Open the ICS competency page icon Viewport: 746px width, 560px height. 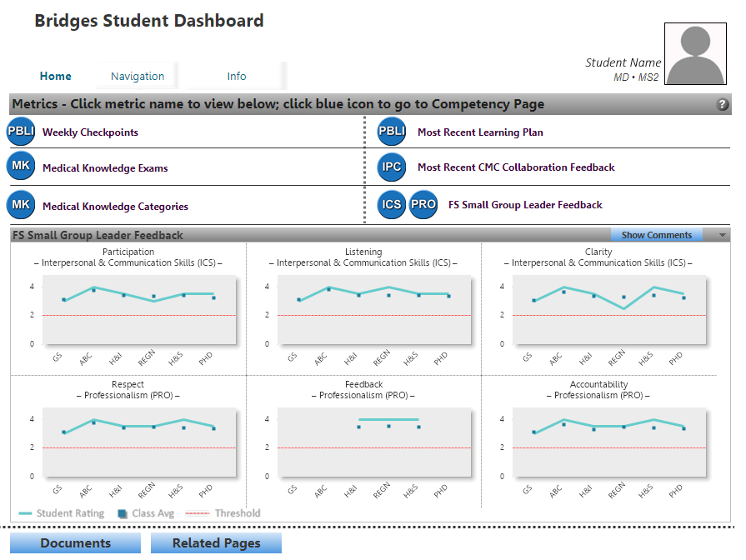coord(392,205)
